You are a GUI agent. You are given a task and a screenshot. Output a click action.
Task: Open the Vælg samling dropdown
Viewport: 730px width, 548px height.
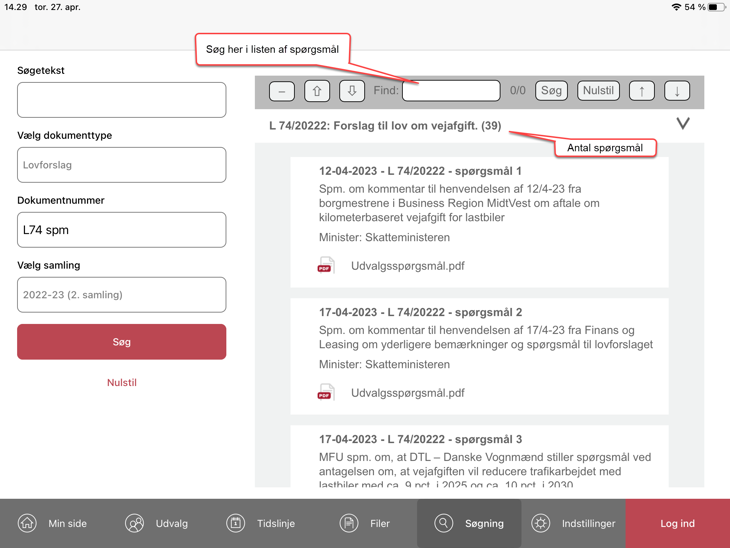(x=121, y=295)
